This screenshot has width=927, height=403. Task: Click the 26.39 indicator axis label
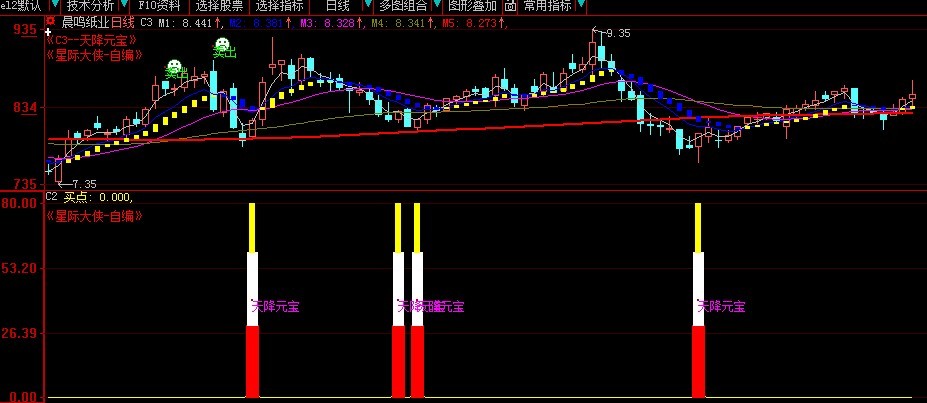(x=21, y=333)
